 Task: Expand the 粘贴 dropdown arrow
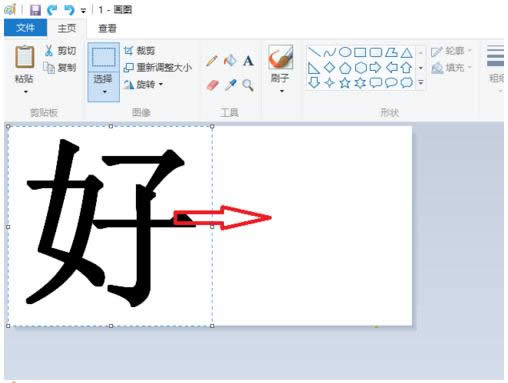coord(25,92)
